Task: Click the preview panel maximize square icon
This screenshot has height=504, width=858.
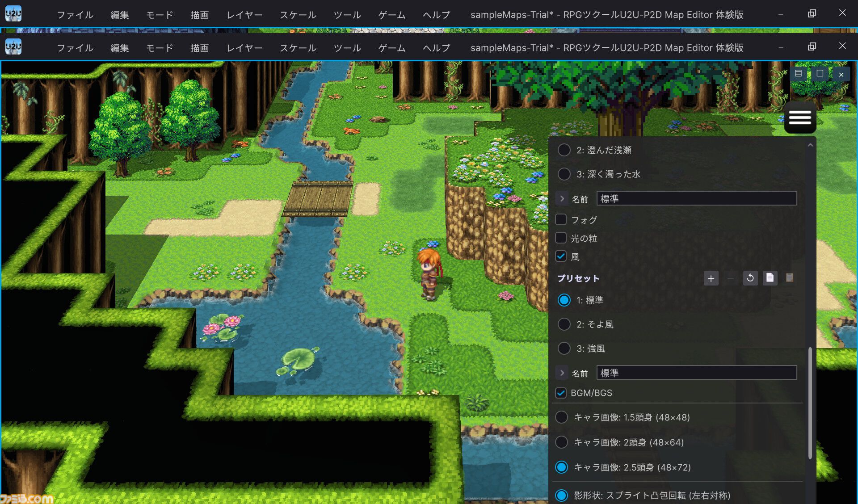Action: pyautogui.click(x=820, y=74)
